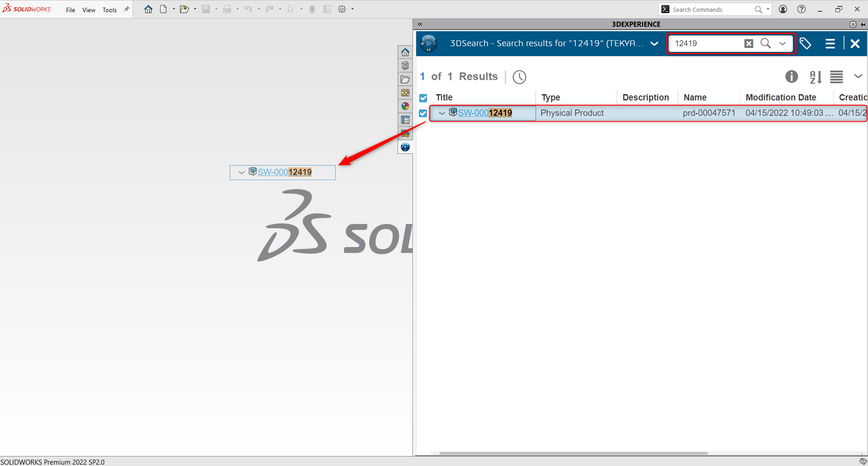Screen dimensions: 868x466
Task: Click the hamburger menu in 3DSearch header
Action: [x=830, y=43]
